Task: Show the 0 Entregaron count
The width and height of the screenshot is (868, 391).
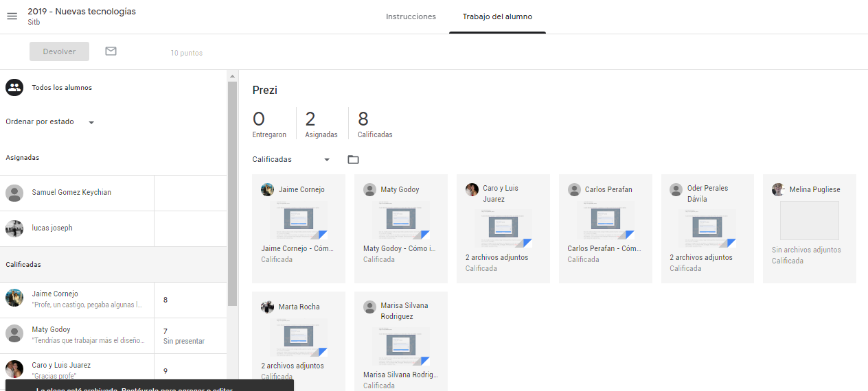Action: coord(269,123)
